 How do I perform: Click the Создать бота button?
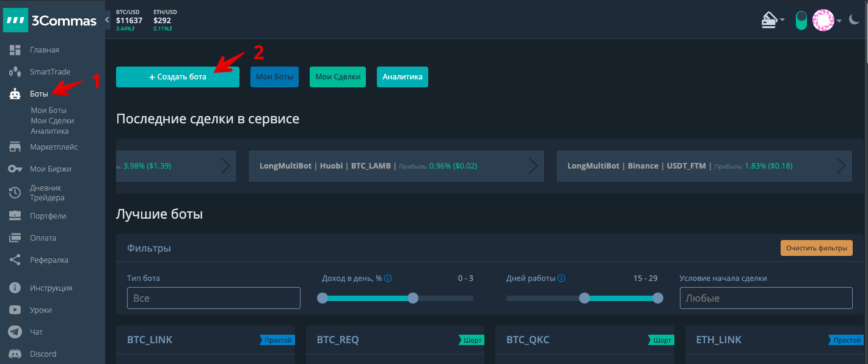pos(178,77)
